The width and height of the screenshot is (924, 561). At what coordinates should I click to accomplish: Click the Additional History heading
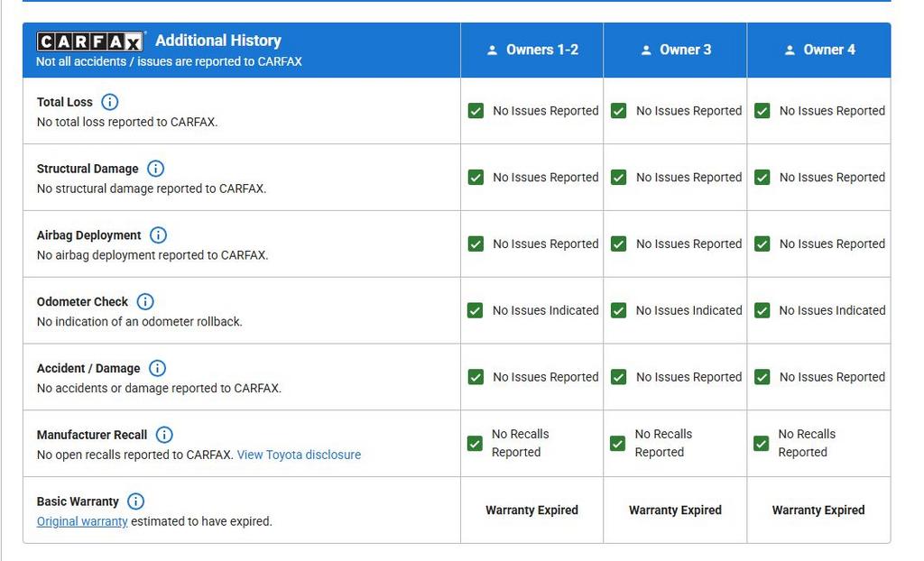[x=218, y=41]
